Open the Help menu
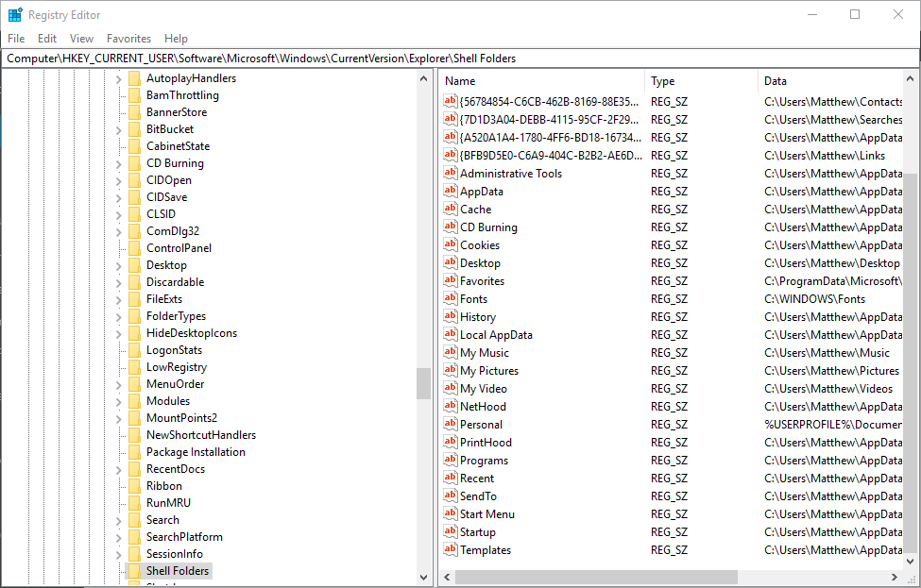This screenshot has height=588, width=921. click(x=176, y=38)
